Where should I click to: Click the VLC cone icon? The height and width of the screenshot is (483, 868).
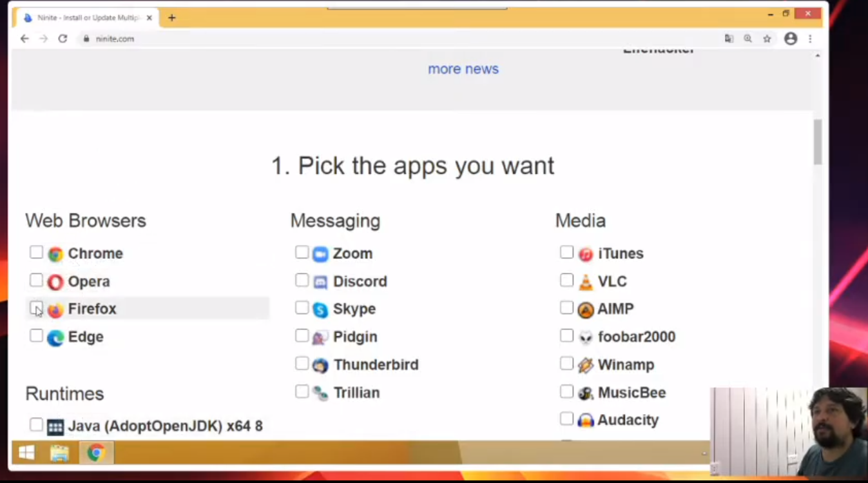[585, 282]
